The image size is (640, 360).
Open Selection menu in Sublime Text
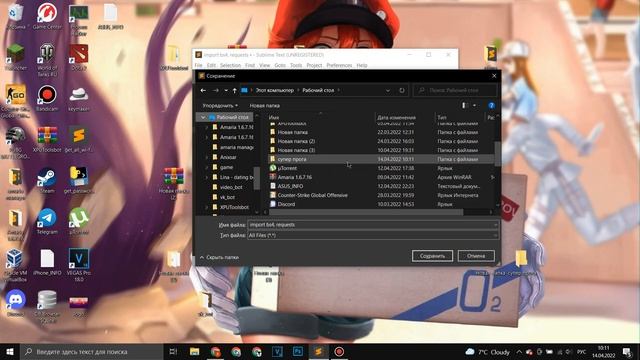point(230,65)
